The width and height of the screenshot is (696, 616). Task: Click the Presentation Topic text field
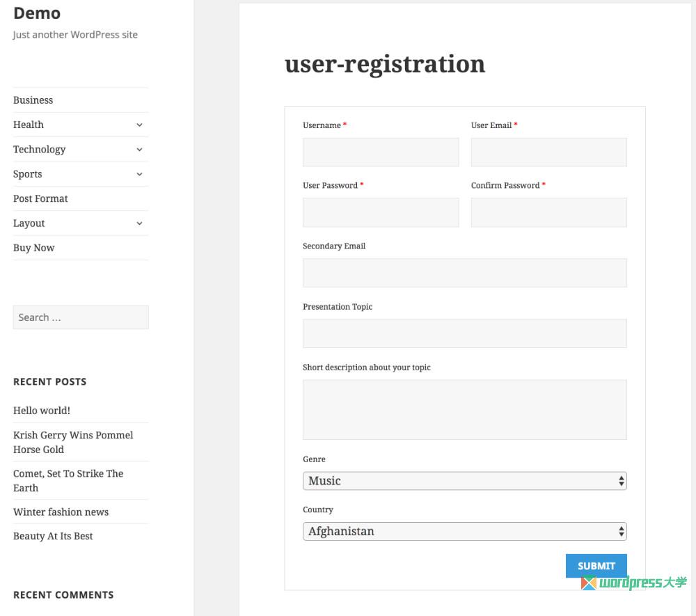(x=464, y=333)
